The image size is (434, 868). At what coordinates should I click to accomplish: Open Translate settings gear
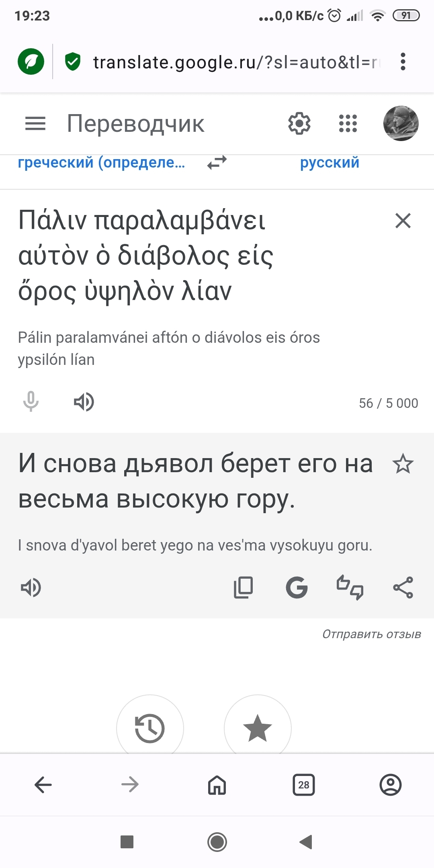(x=299, y=123)
